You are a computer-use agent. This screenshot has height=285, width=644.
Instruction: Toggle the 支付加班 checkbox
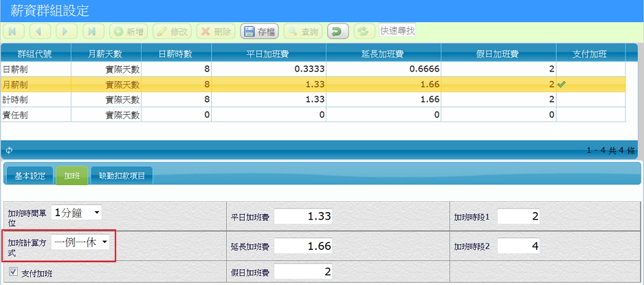(13, 273)
